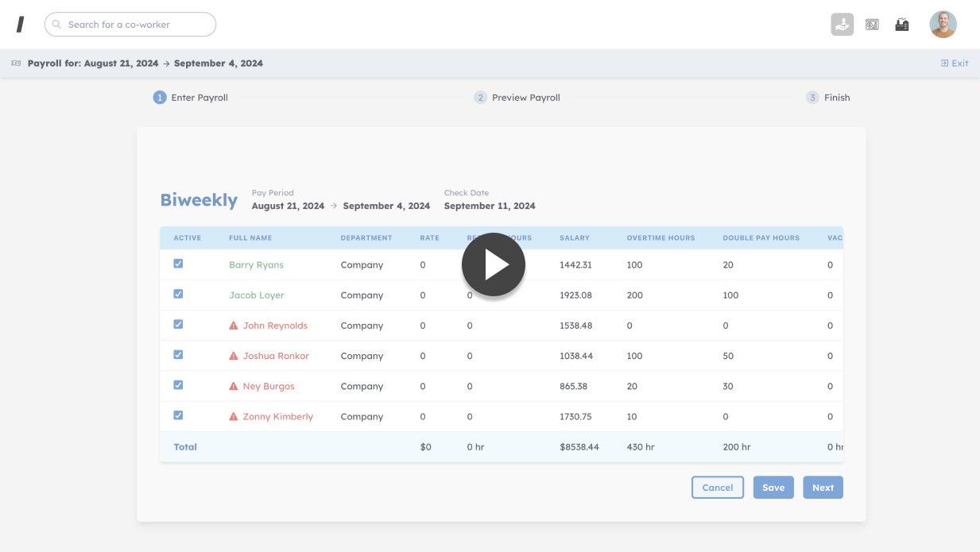Click the slash logo in the top-left
Screen dimensions: 980x552
coord(20,25)
